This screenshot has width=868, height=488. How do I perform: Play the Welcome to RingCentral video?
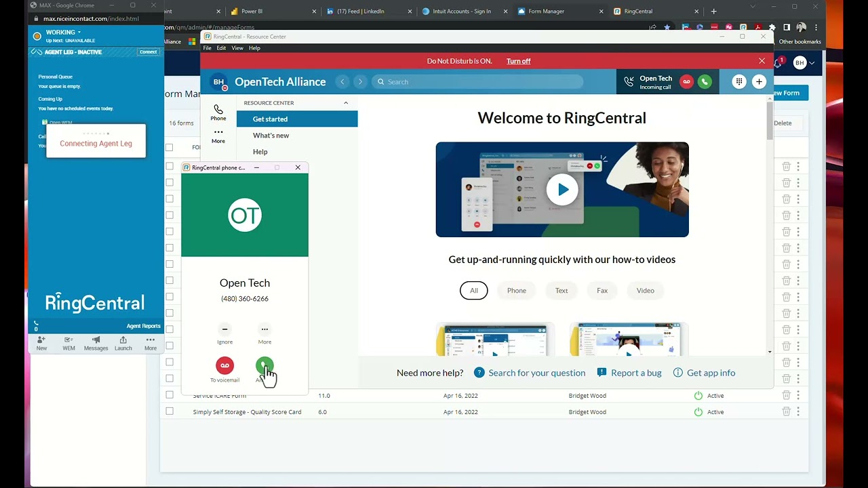[x=562, y=190]
